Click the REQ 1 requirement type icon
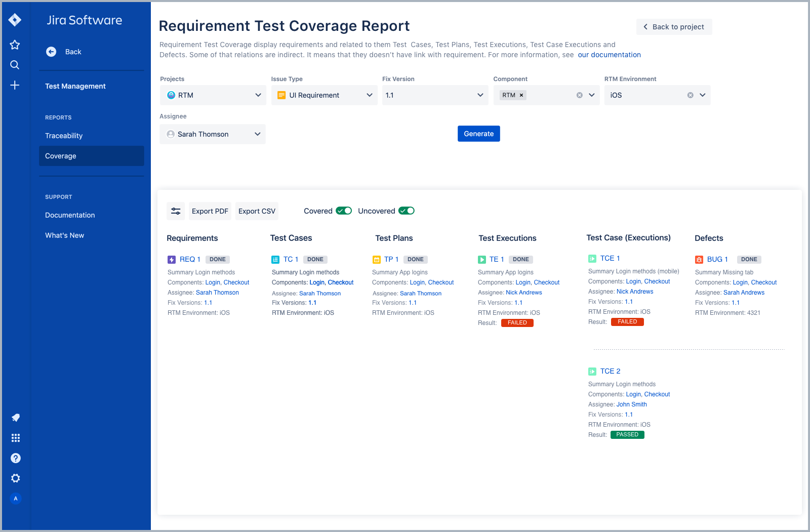 coord(172,259)
